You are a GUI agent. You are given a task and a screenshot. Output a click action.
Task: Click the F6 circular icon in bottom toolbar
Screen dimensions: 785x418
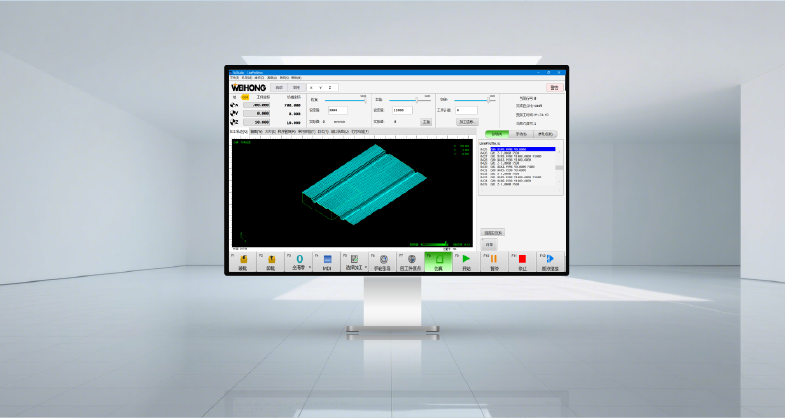tap(385, 259)
